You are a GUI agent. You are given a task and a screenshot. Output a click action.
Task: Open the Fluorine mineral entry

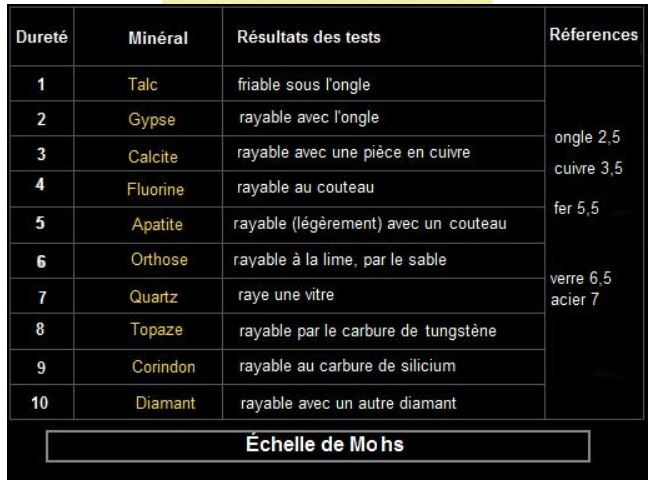(x=153, y=186)
